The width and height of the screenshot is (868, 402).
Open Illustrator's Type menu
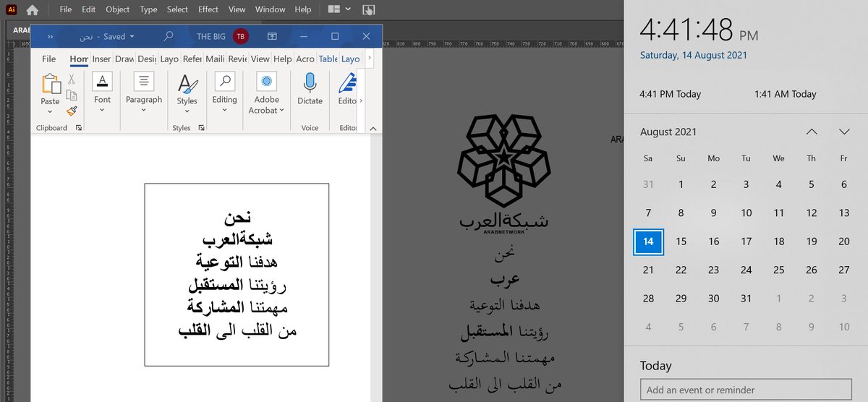pos(148,9)
